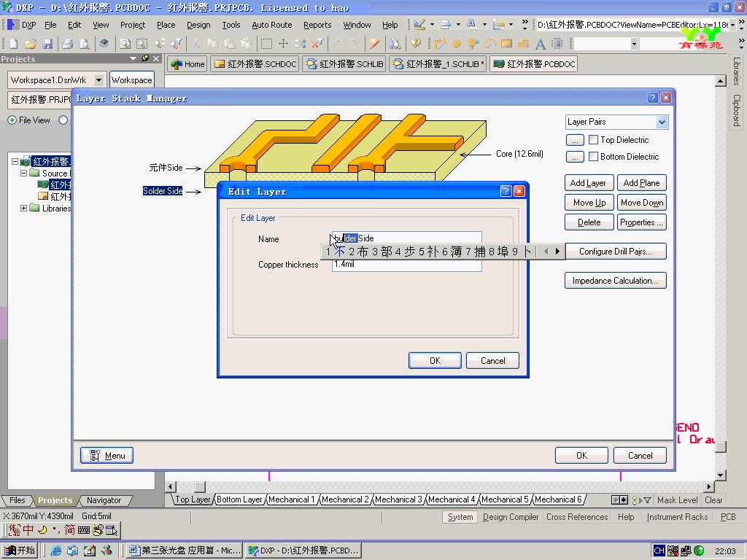Open the Auto Route menu
747x560 pixels.
(271, 25)
